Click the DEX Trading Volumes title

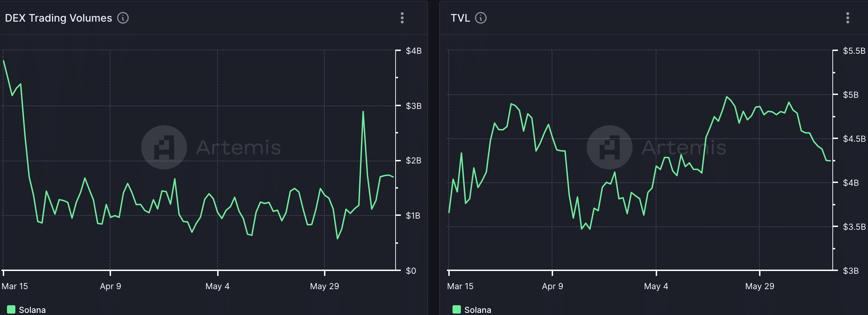pyautogui.click(x=58, y=18)
